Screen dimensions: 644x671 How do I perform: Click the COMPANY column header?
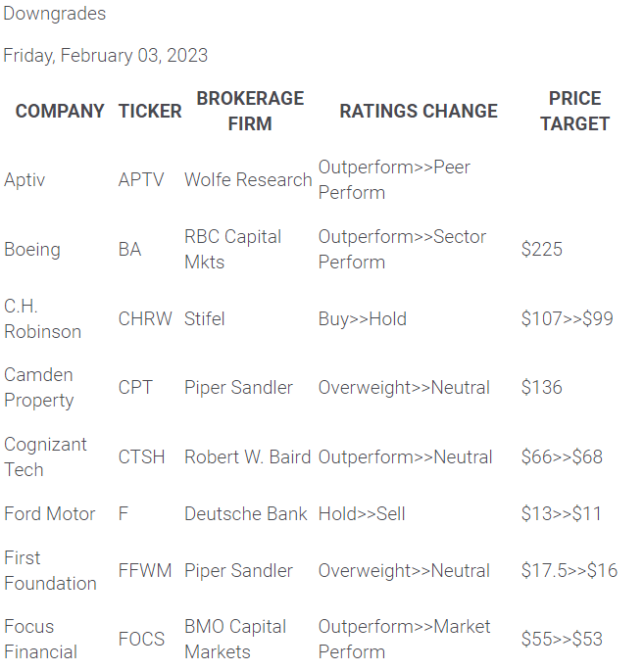click(x=60, y=111)
